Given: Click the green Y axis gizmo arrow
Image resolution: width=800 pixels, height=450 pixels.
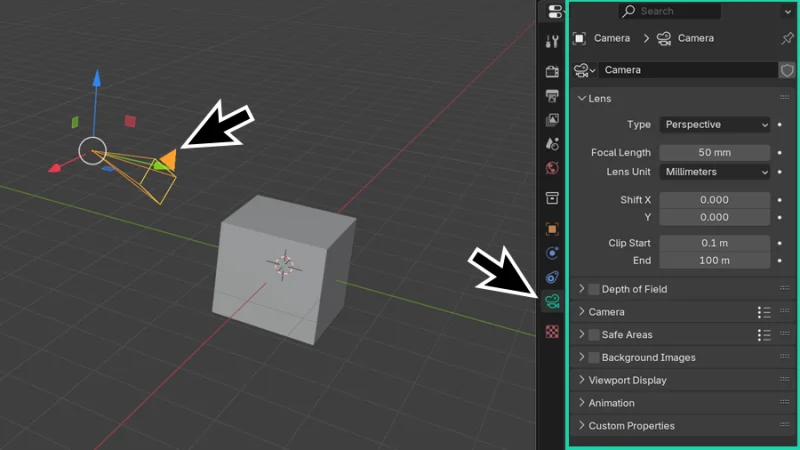Looking at the screenshot, I should pyautogui.click(x=161, y=165).
